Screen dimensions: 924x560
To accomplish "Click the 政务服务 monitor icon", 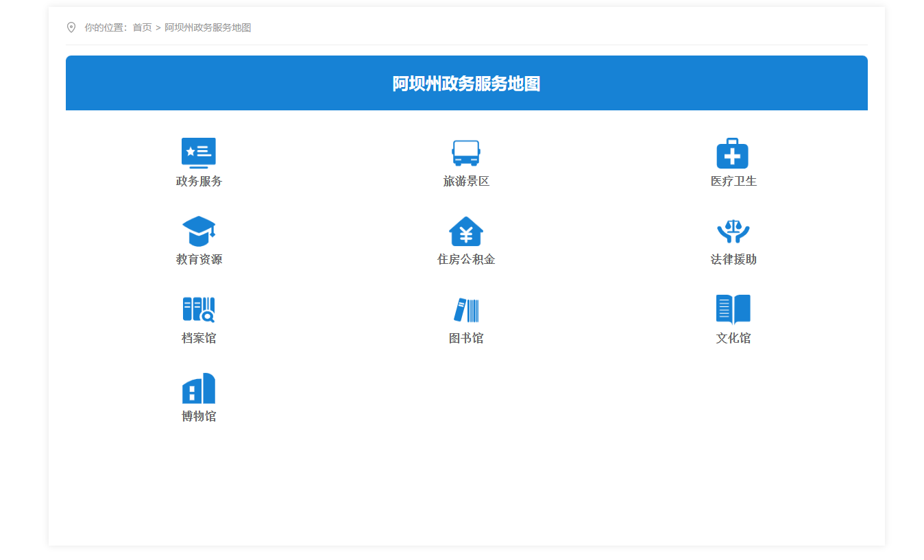I will [x=199, y=153].
